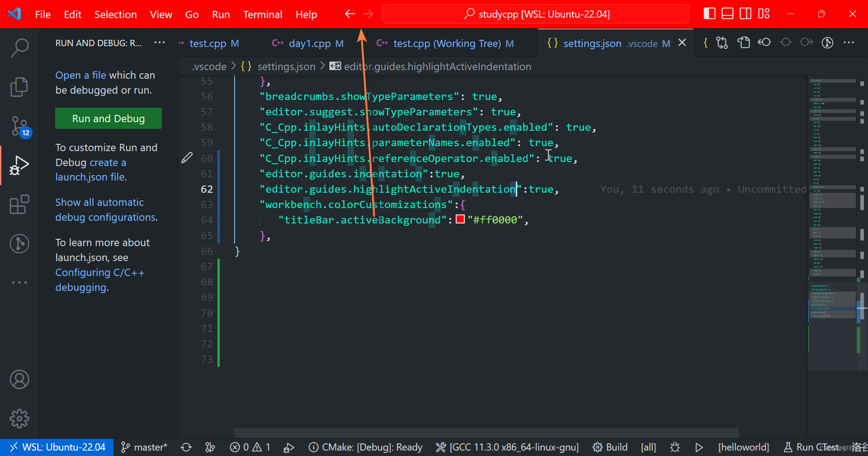Click the CMake debug bug icon
Viewport: 868px width, 456px height.
(675, 447)
